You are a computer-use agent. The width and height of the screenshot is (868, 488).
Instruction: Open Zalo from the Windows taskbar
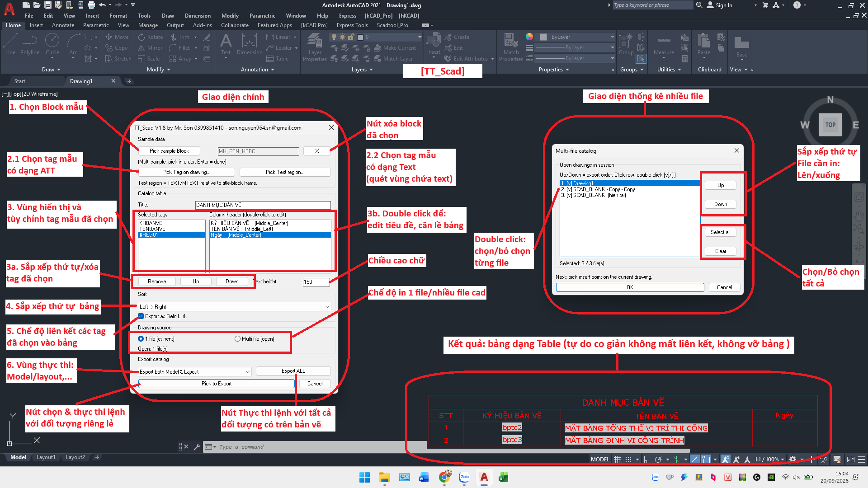464,477
